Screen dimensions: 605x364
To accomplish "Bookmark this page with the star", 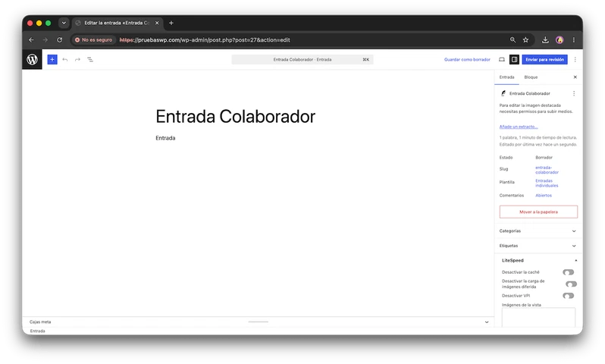I will [x=525, y=39].
